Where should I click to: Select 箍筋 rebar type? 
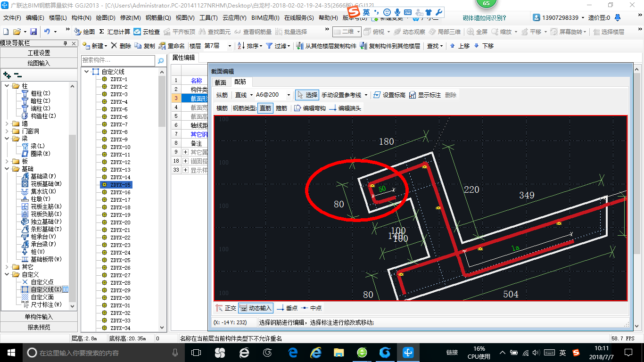click(281, 108)
